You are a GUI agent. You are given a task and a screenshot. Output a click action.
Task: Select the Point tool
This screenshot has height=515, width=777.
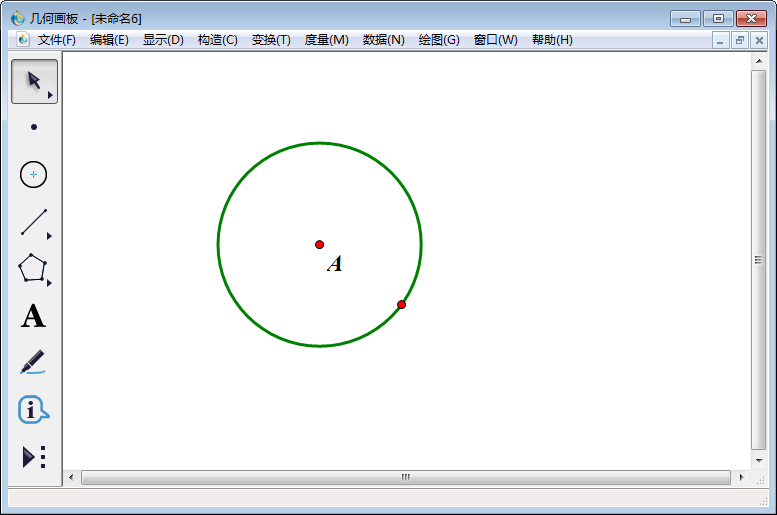[34, 127]
